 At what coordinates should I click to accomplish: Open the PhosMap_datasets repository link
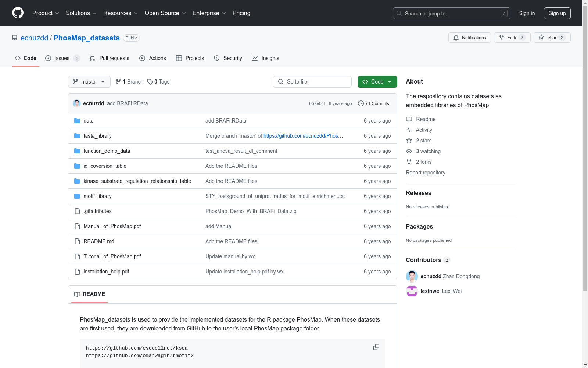tap(87, 38)
